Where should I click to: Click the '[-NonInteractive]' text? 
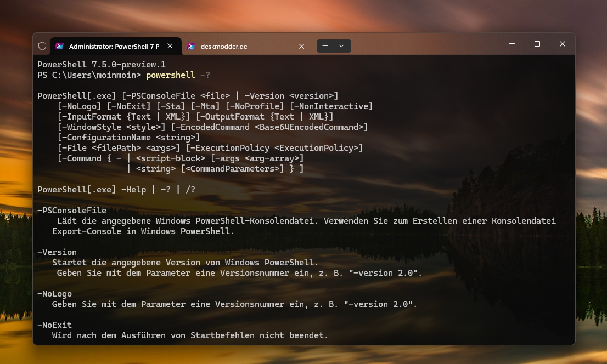331,106
